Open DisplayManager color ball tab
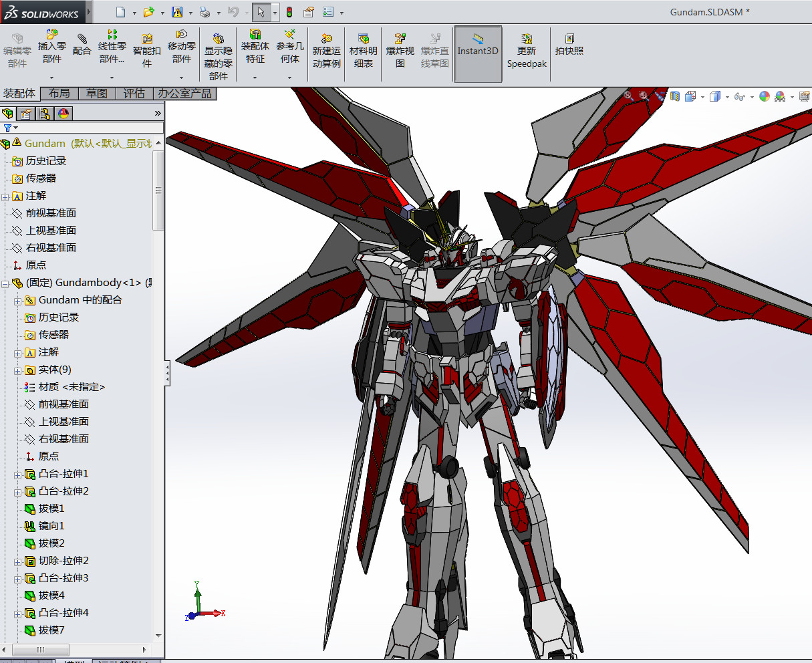This screenshot has height=663, width=812. (x=63, y=113)
